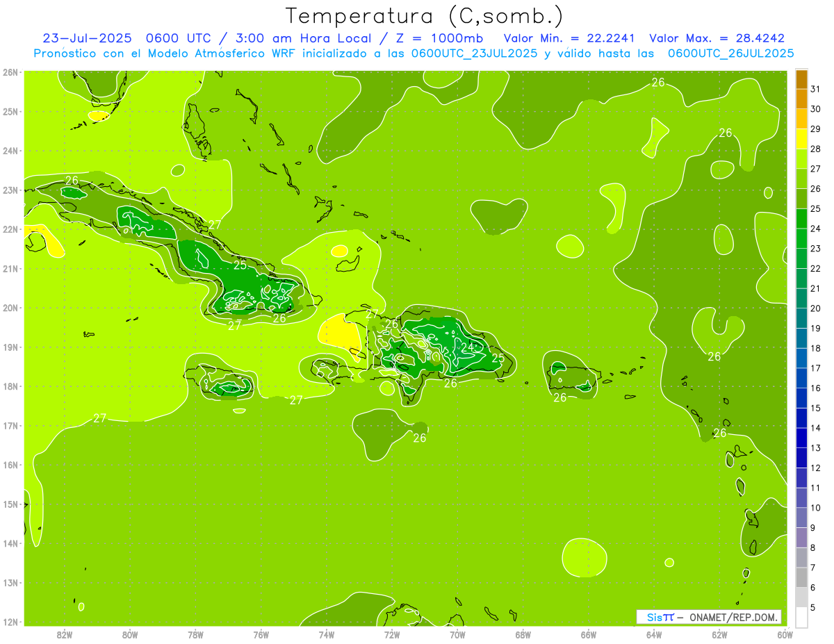834x644 pixels.
Task: Select '0600UTC_23JUL2025' initialization timestamp
Action: (474, 53)
